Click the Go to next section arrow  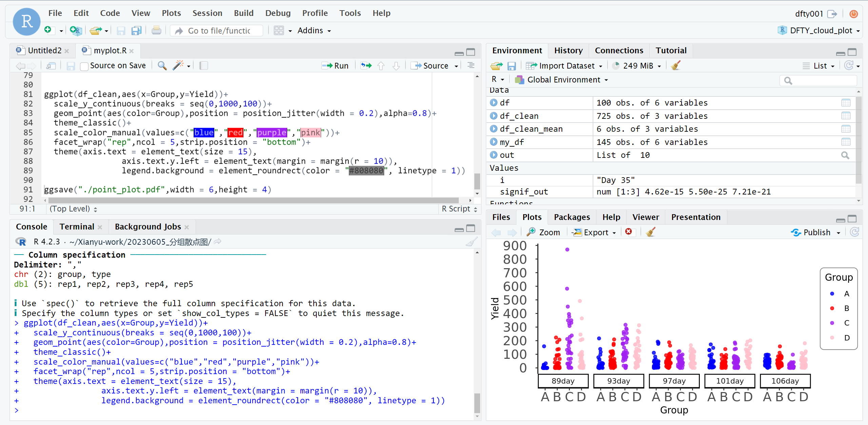396,66
